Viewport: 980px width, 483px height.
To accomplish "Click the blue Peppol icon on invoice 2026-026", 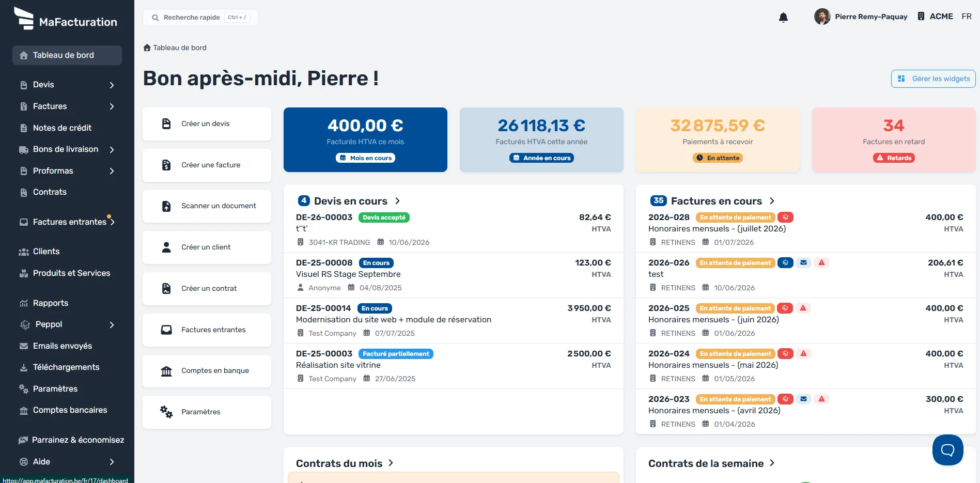I will coord(785,263).
